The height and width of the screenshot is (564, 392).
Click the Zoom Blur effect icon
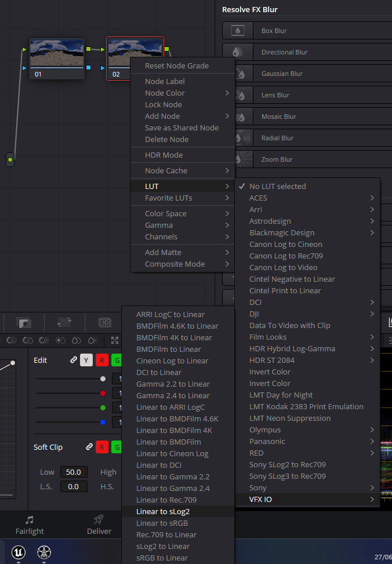coord(243,159)
